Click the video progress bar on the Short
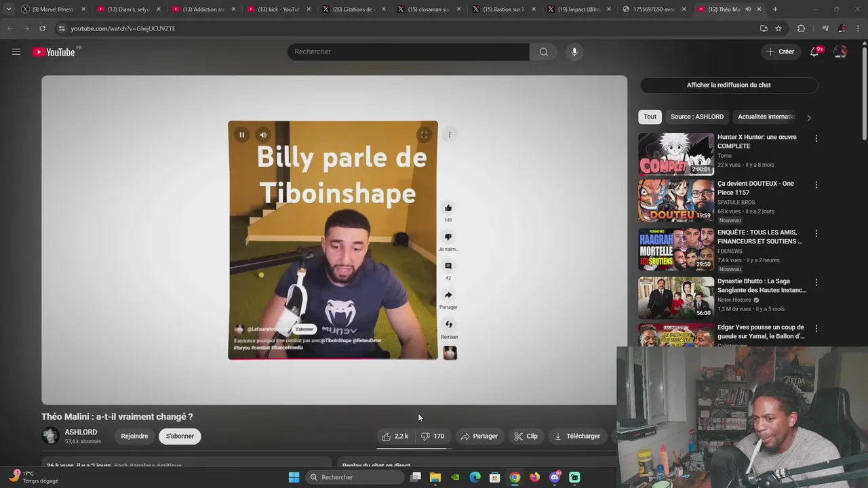 pyautogui.click(x=333, y=359)
